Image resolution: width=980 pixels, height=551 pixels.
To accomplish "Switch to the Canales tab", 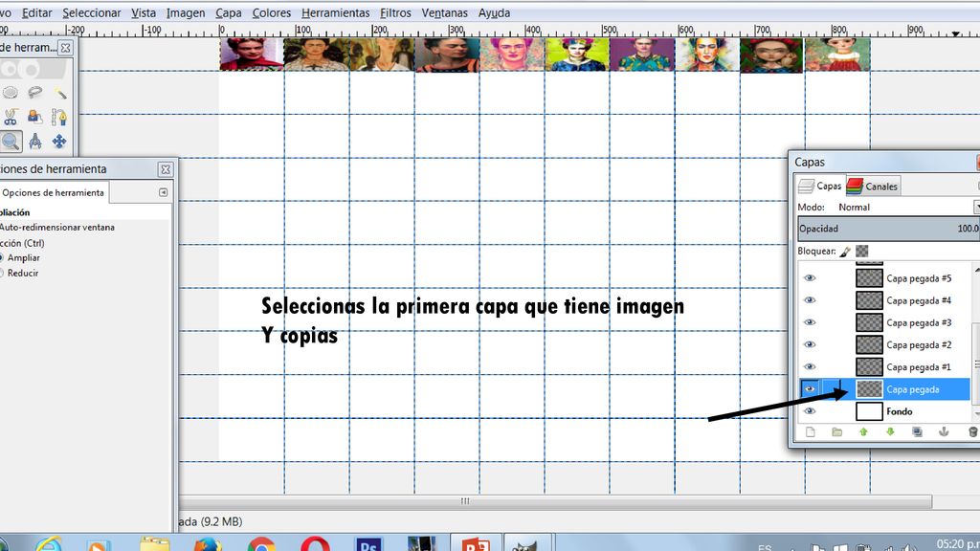I will click(x=873, y=187).
